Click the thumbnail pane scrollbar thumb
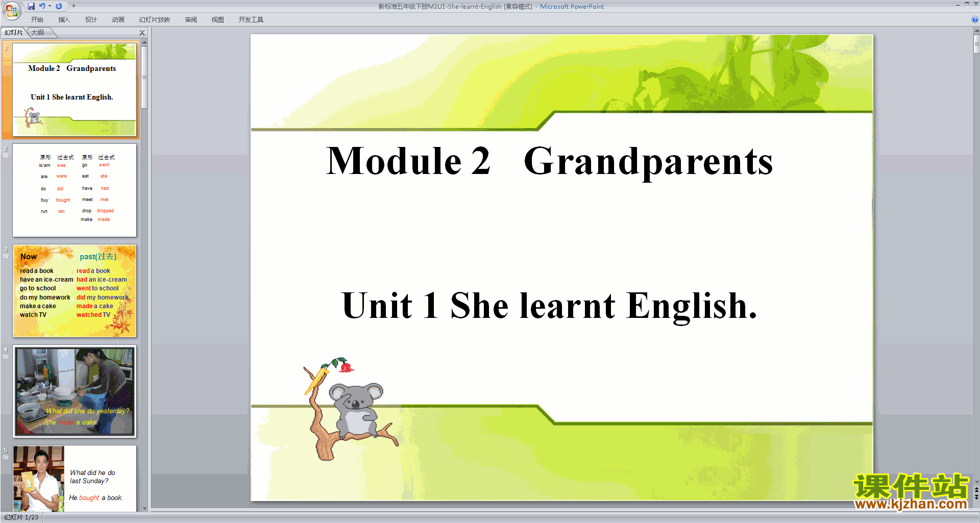 coord(144,77)
